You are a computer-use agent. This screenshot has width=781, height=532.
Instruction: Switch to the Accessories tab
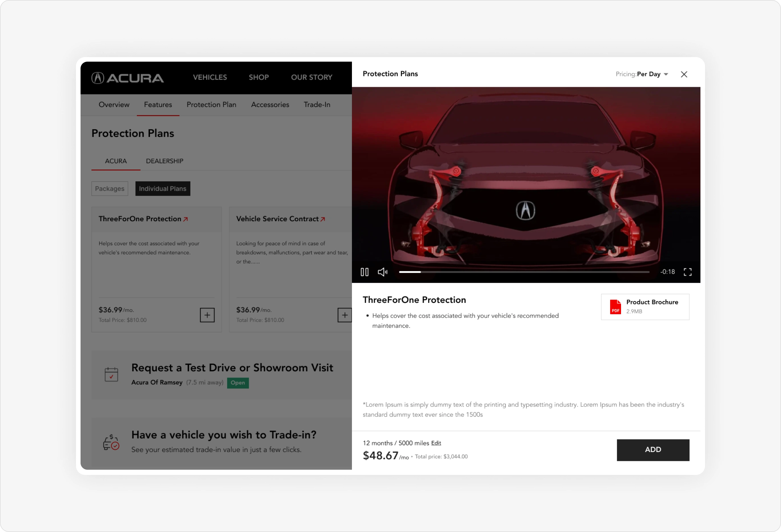tap(270, 105)
